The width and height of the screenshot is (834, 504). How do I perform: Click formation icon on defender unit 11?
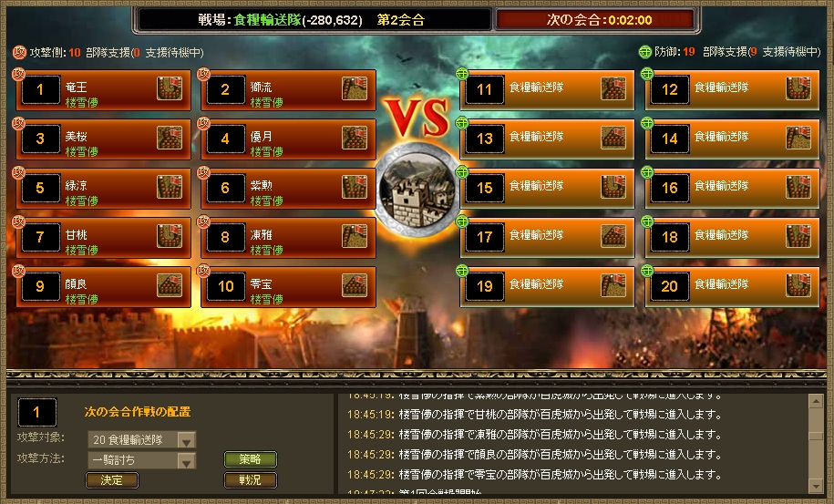613,88
